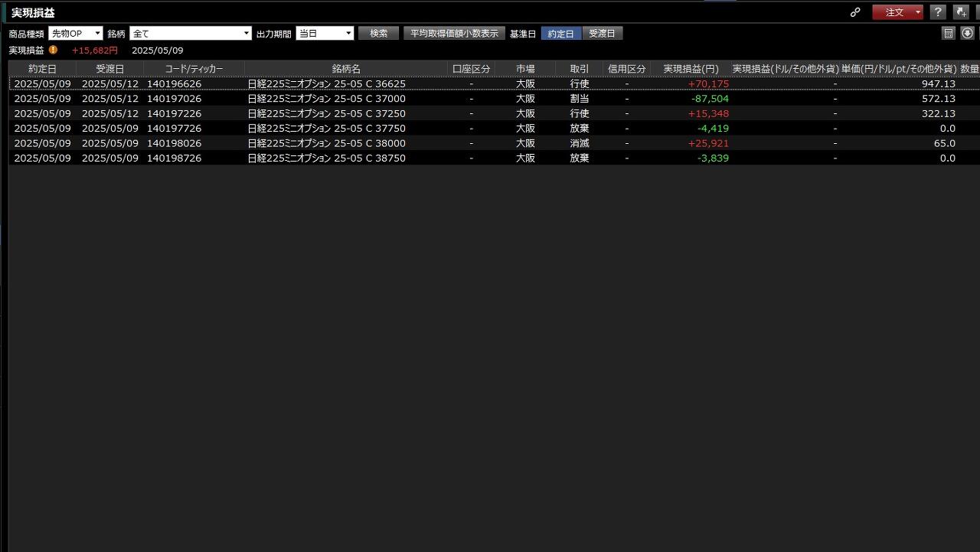
Task: Click the 消滅 trade type cell
Action: pyautogui.click(x=580, y=143)
